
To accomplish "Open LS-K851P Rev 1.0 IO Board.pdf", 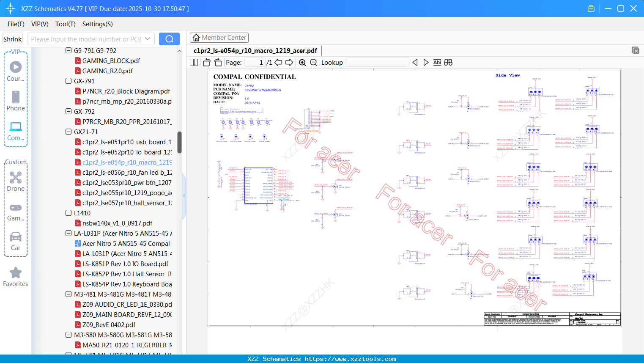I will tap(125, 264).
